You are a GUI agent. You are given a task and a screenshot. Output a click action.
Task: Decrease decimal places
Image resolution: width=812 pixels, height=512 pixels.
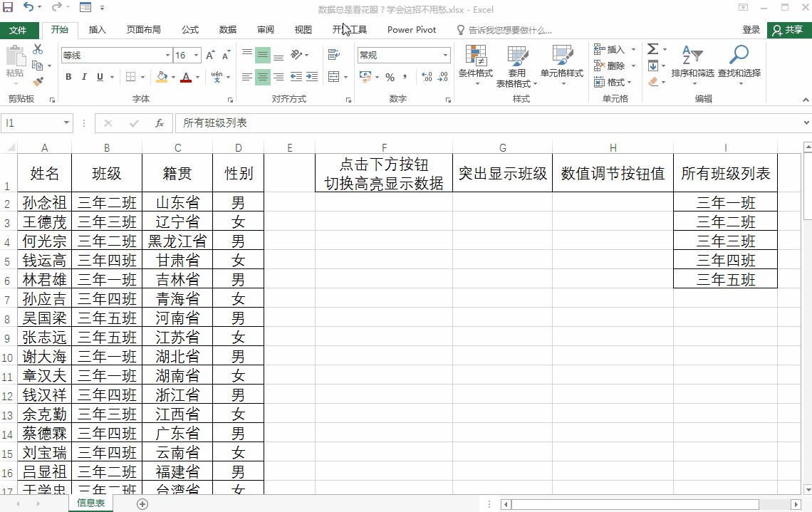click(x=443, y=77)
